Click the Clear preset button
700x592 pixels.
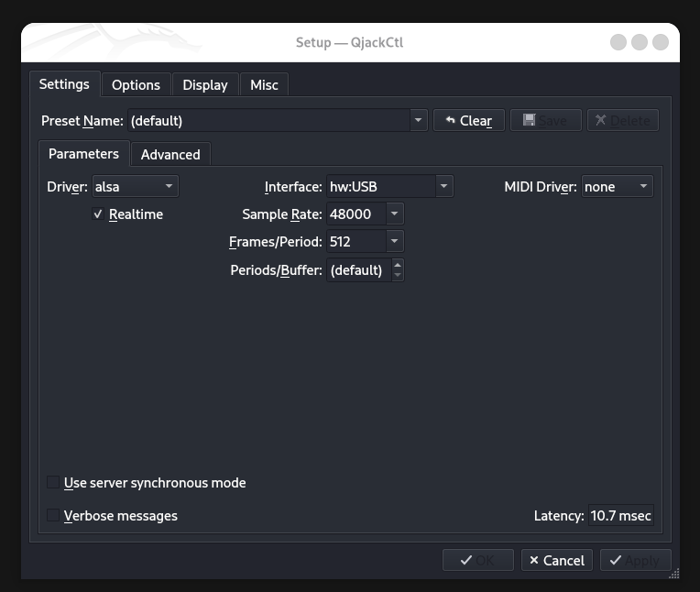(x=467, y=120)
